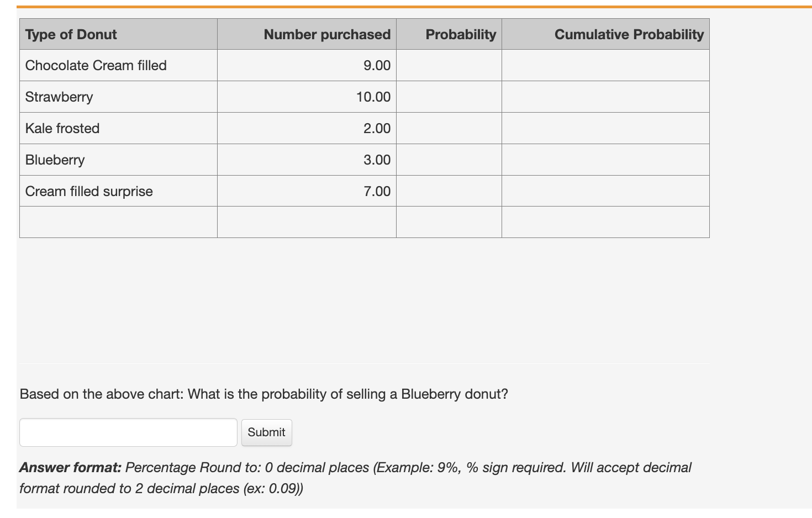Click the question text about selling Blueberry donuts
This screenshot has width=812, height=518.
264,394
